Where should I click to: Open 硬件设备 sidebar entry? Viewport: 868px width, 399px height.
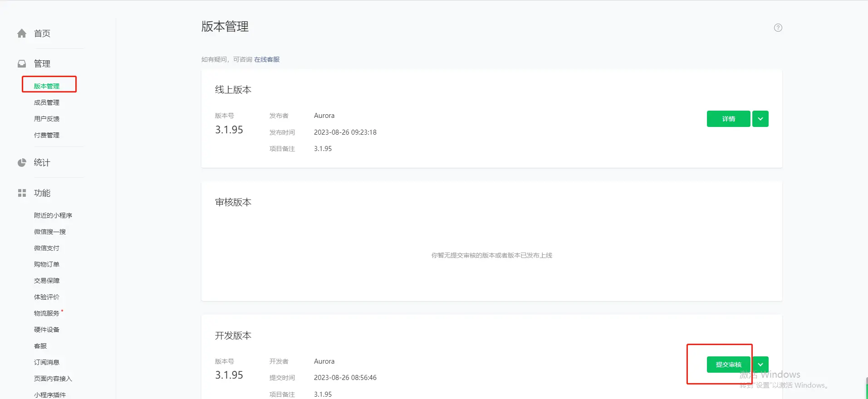[x=47, y=330]
